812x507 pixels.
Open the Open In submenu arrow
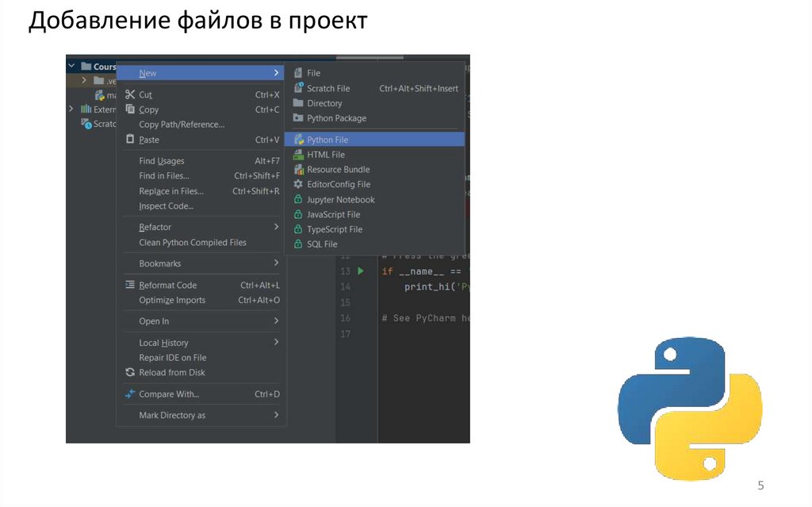[276, 321]
